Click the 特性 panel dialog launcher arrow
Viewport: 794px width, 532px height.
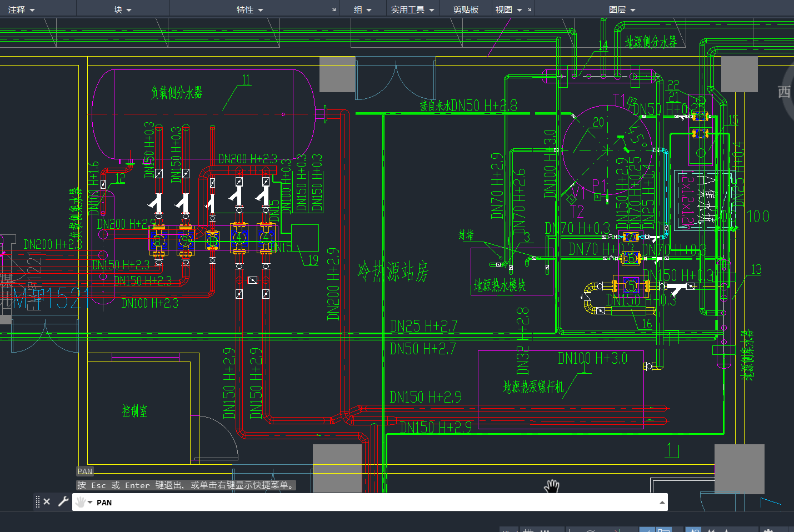point(334,10)
